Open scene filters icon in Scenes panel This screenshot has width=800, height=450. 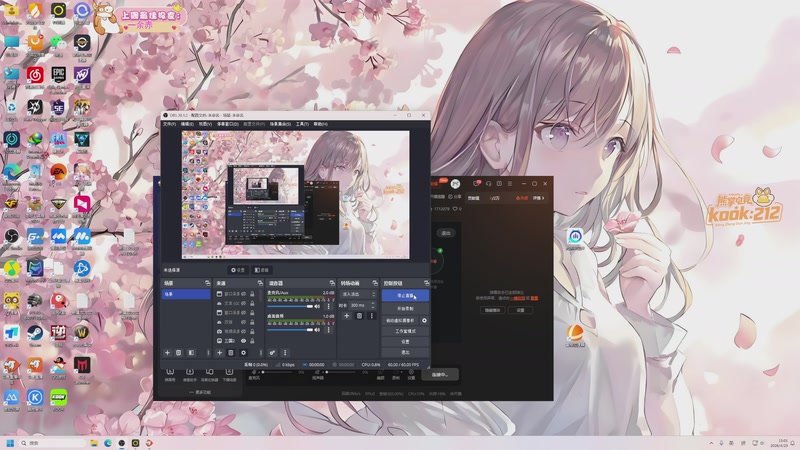[x=191, y=353]
